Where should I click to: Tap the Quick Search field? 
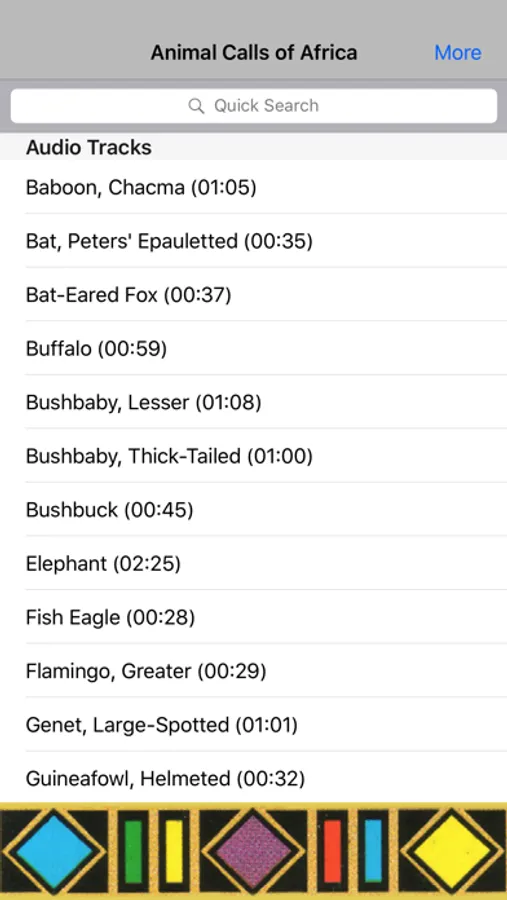(254, 106)
